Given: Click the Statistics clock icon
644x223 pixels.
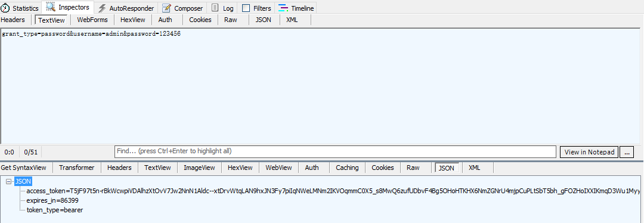Looking at the screenshot, I should [5, 8].
